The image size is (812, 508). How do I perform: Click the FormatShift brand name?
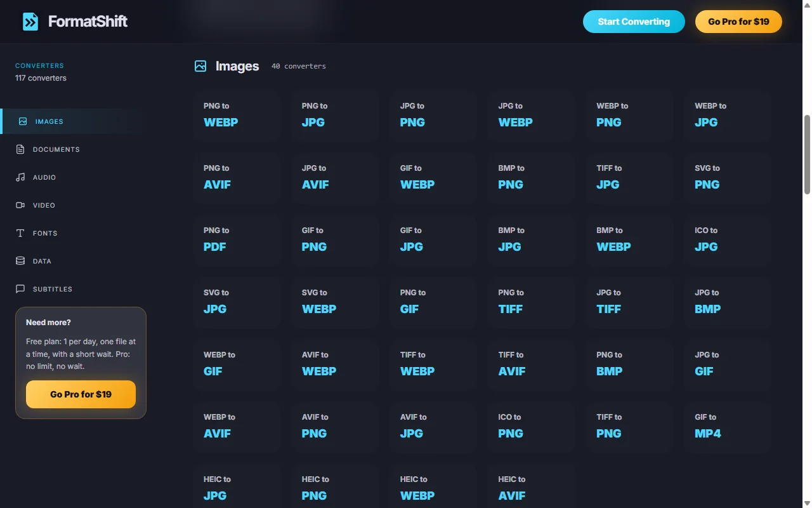pyautogui.click(x=88, y=22)
